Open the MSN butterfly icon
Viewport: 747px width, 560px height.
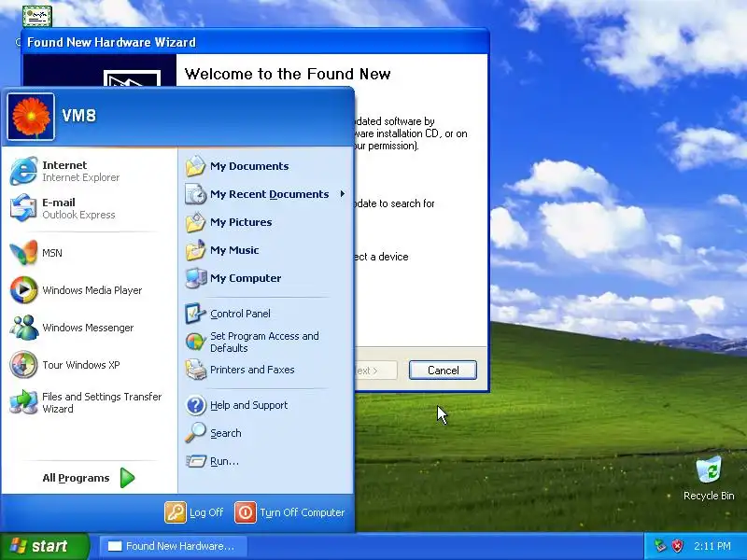pos(23,252)
